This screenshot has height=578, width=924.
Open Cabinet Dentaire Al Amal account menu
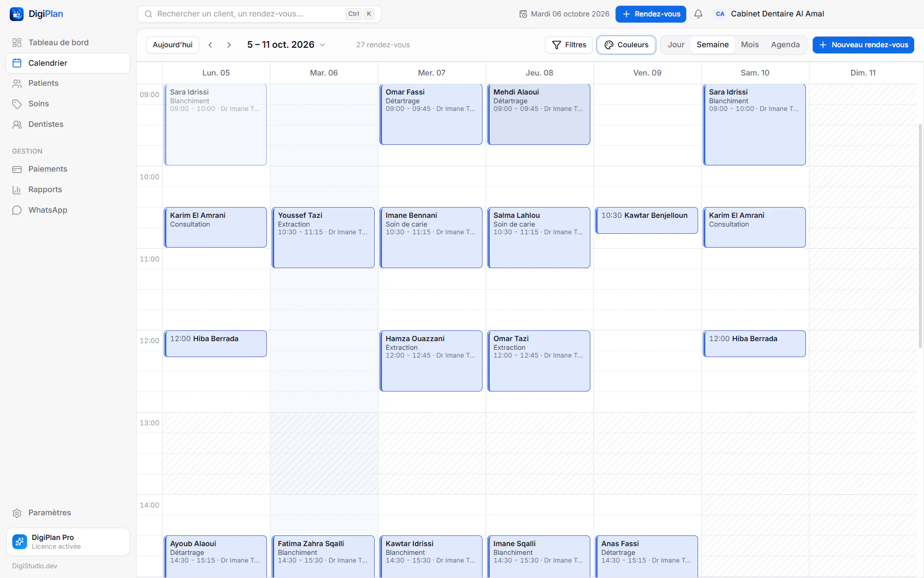coord(769,14)
